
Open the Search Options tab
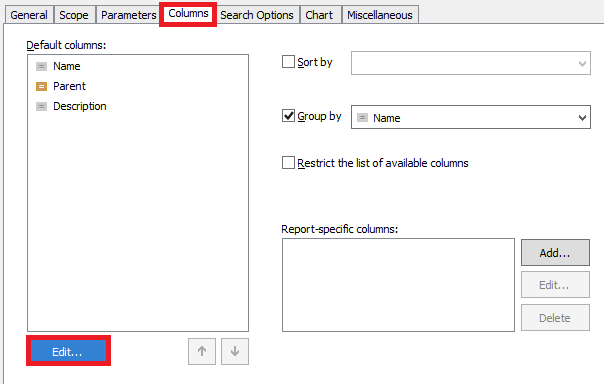(257, 15)
